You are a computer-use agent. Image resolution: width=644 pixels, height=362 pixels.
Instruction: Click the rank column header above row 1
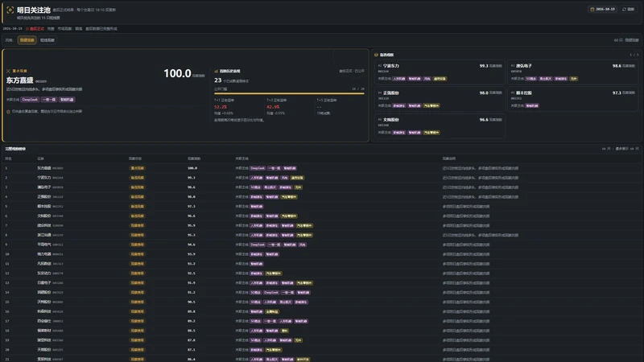[8, 158]
